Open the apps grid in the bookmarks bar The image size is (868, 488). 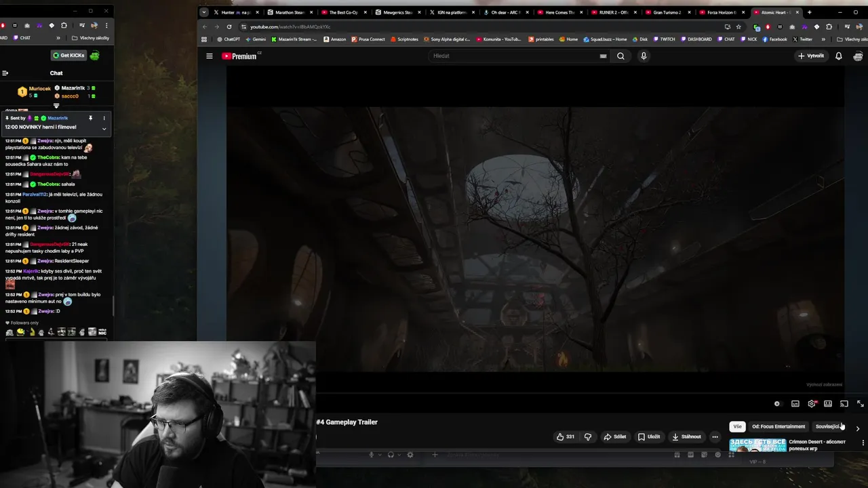pyautogui.click(x=204, y=39)
